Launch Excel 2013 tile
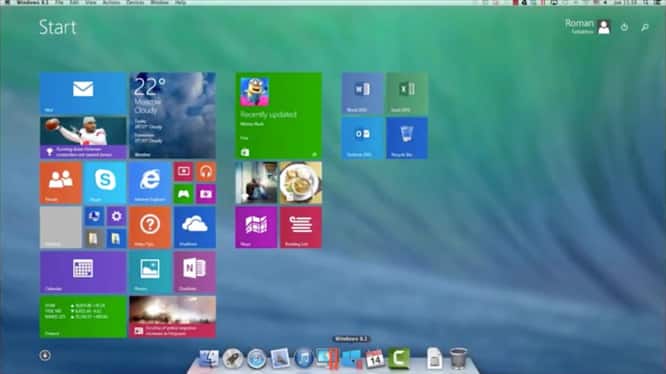 [407, 93]
